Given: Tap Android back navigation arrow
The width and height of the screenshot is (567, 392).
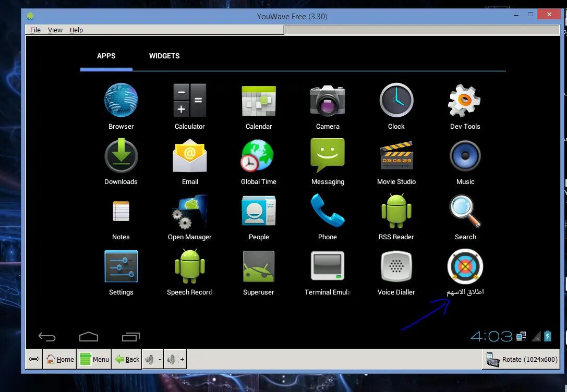Looking at the screenshot, I should 47,337.
